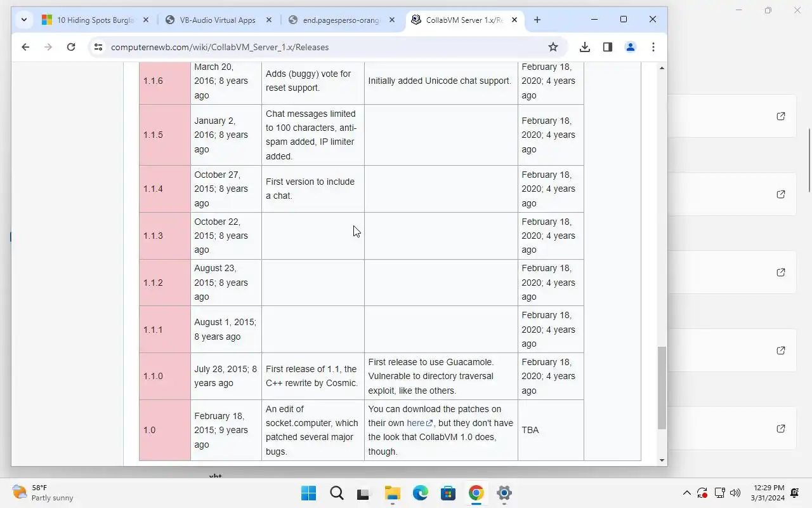This screenshot has height=508, width=812.
Task: Close the CollabVM Server tab
Action: click(x=514, y=20)
